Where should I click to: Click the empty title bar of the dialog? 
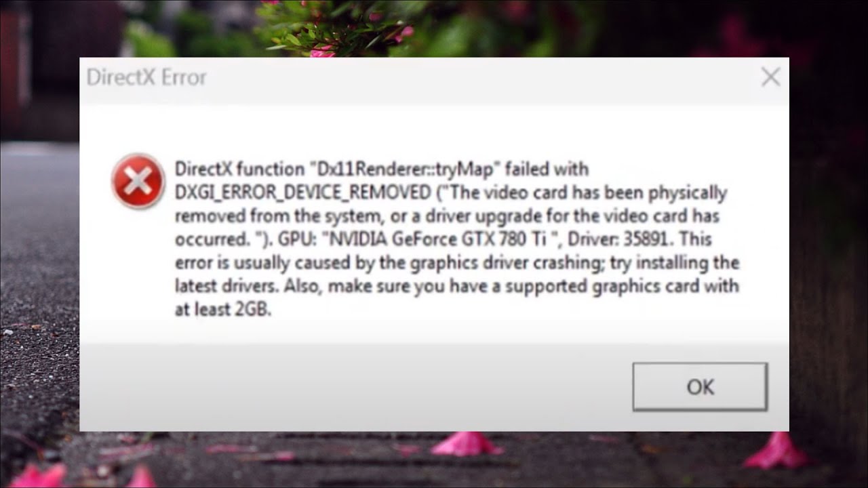[475, 77]
